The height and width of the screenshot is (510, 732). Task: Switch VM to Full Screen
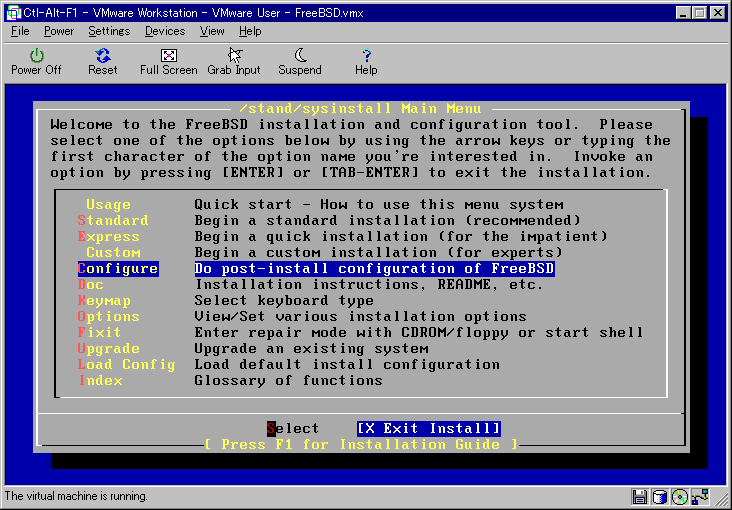pyautogui.click(x=169, y=62)
